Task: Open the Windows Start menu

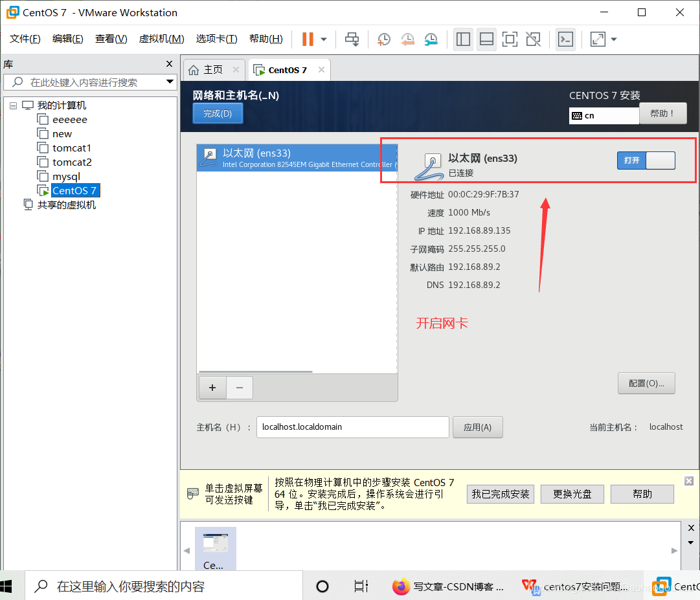Action: pos(6,586)
